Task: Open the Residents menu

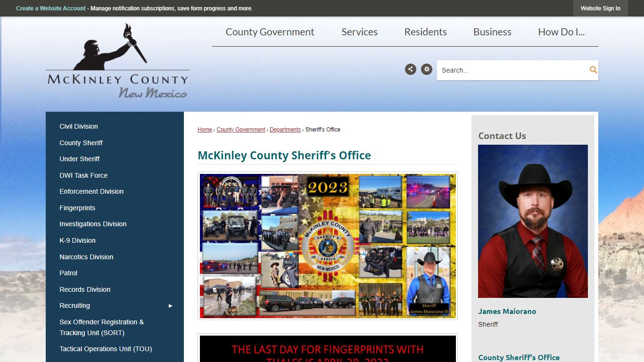Action: (426, 32)
